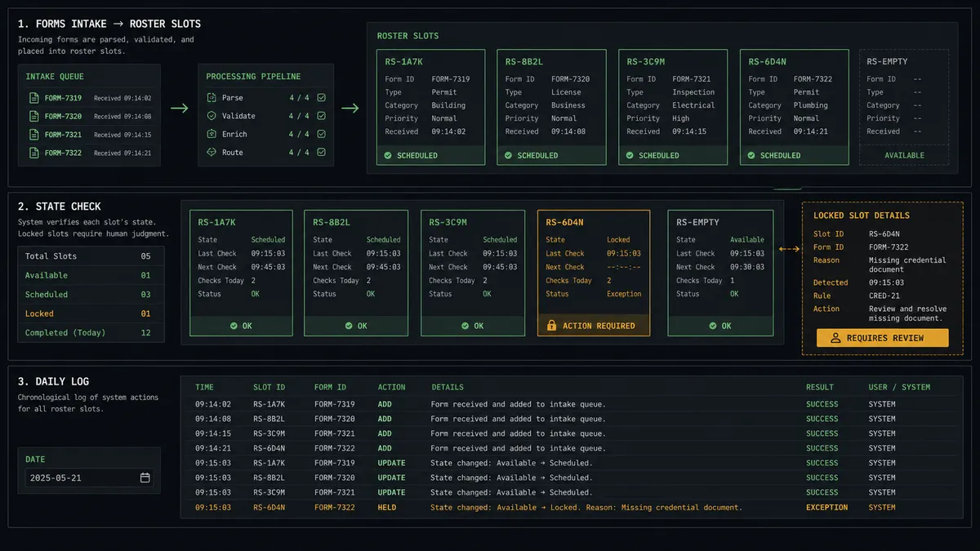Click the Validate step icon

click(212, 116)
